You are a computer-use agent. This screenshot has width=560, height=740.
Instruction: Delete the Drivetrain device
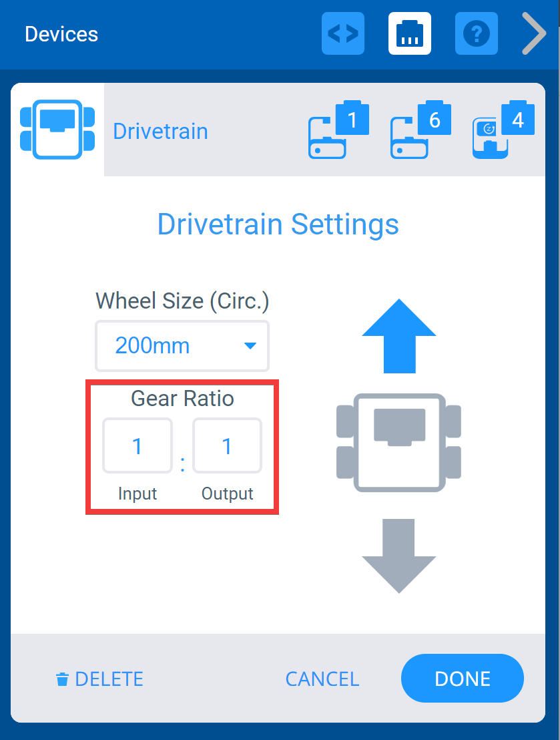click(x=99, y=679)
